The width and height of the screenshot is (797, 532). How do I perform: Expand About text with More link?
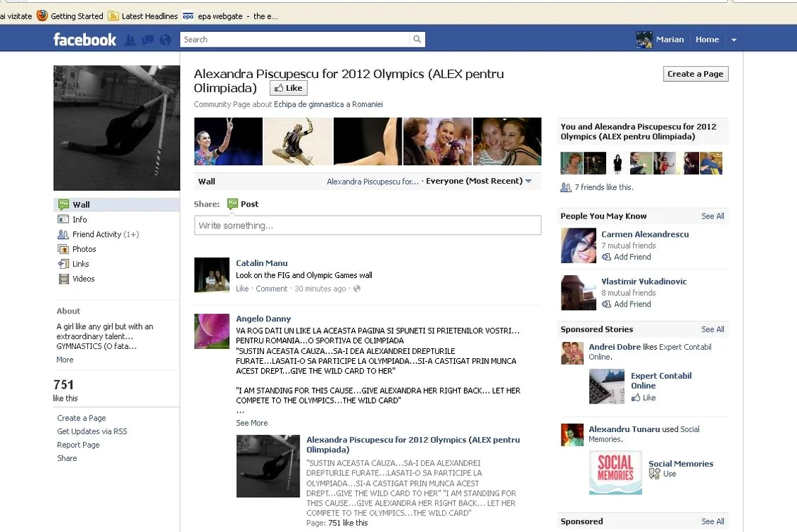[x=65, y=360]
